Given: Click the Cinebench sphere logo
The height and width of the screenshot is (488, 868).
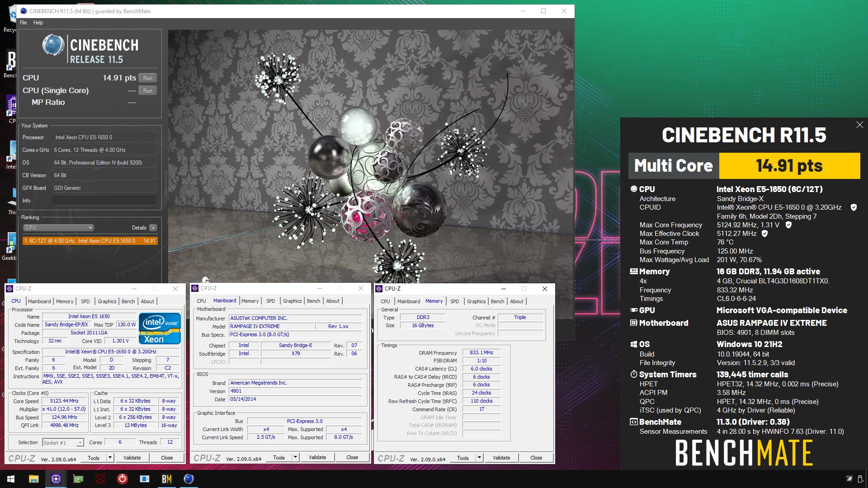Looking at the screenshot, I should pyautogui.click(x=53, y=45).
